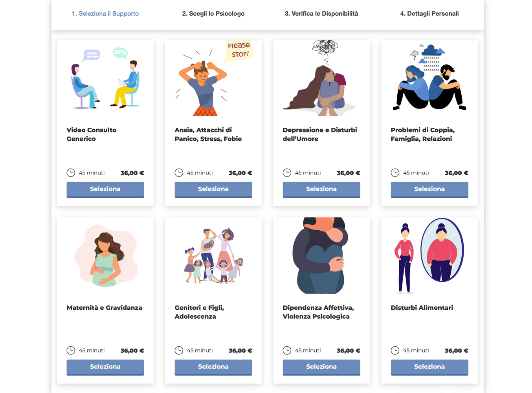Choose Seleziona for Depressione e Disturbi dell'Umore
Image resolution: width=532 pixels, height=393 pixels.
(x=321, y=189)
